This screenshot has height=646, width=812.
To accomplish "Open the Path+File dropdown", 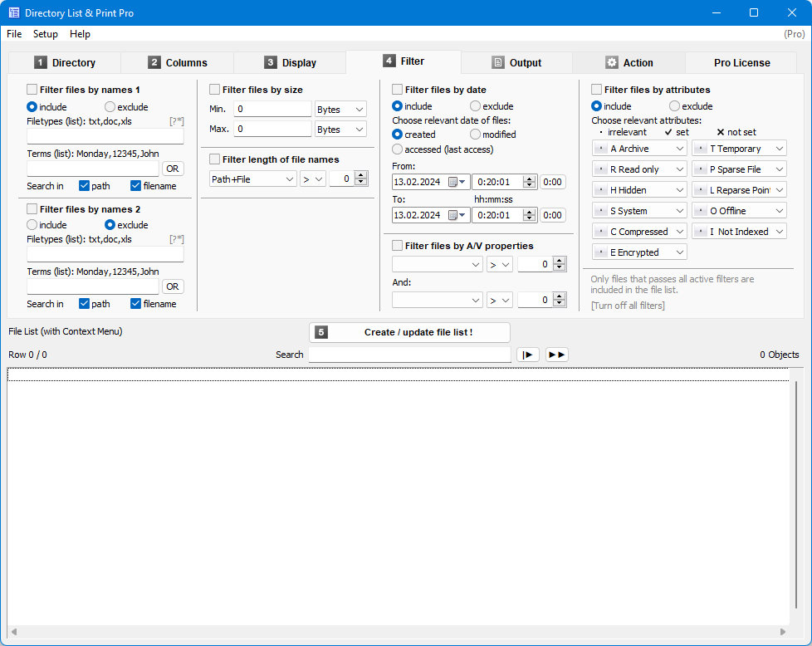I will tap(252, 179).
